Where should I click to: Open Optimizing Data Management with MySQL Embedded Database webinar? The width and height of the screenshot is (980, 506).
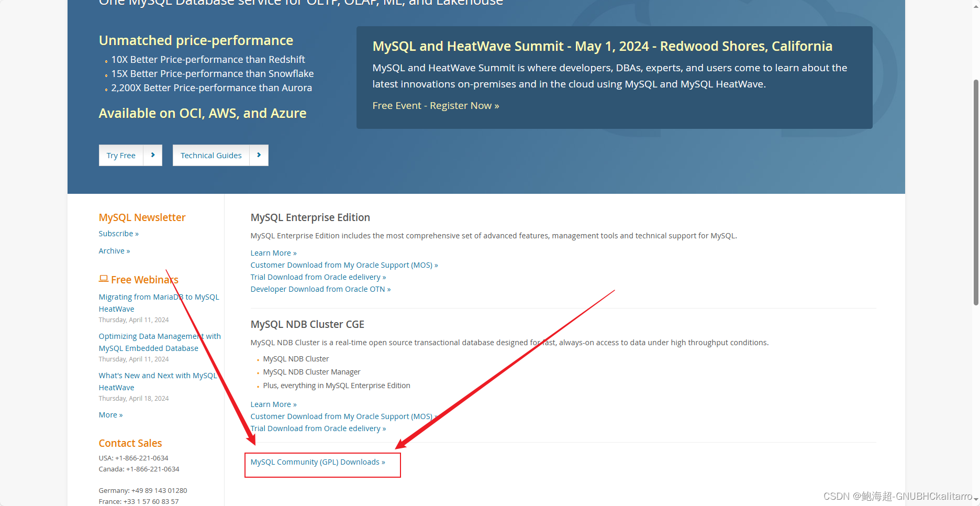[x=160, y=342]
